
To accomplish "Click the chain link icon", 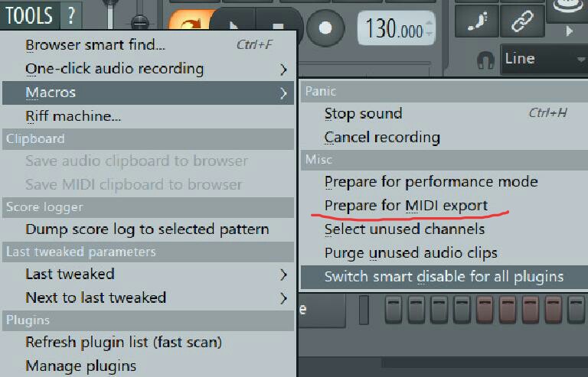I will pos(522,21).
